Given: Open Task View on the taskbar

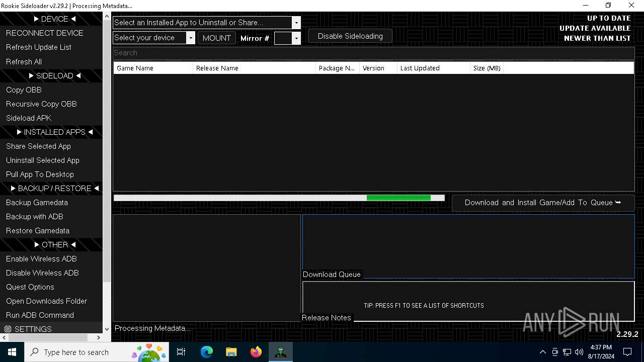Looking at the screenshot, I should point(181,352).
